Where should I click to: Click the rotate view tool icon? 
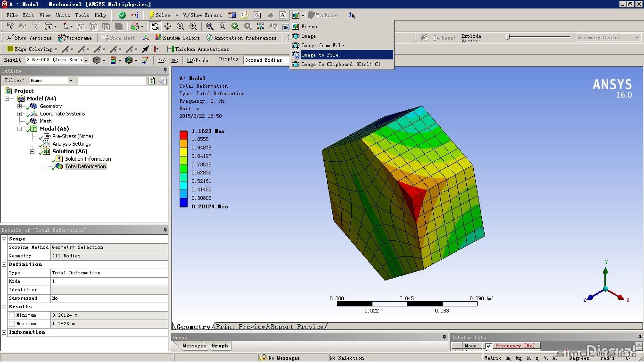coord(155,26)
